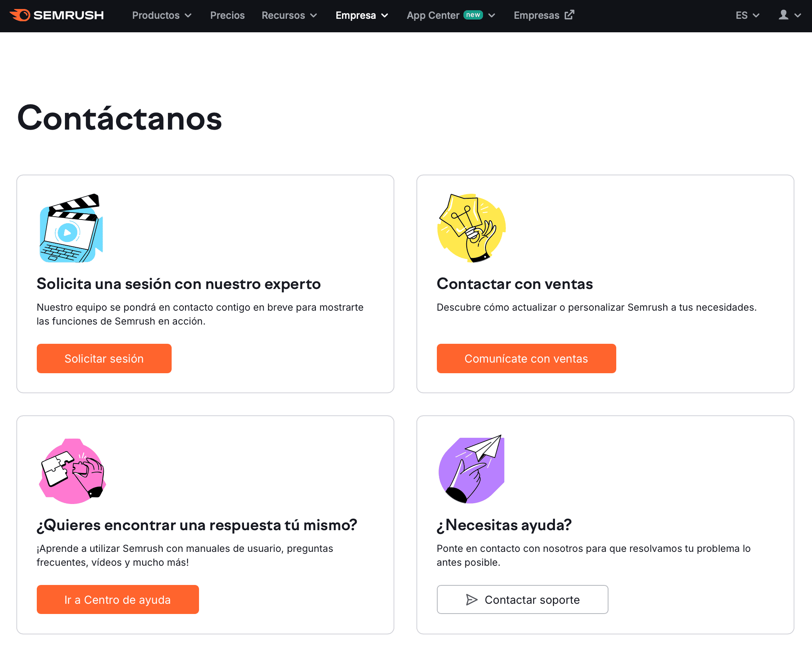Click the Contactar soporte button

point(522,599)
